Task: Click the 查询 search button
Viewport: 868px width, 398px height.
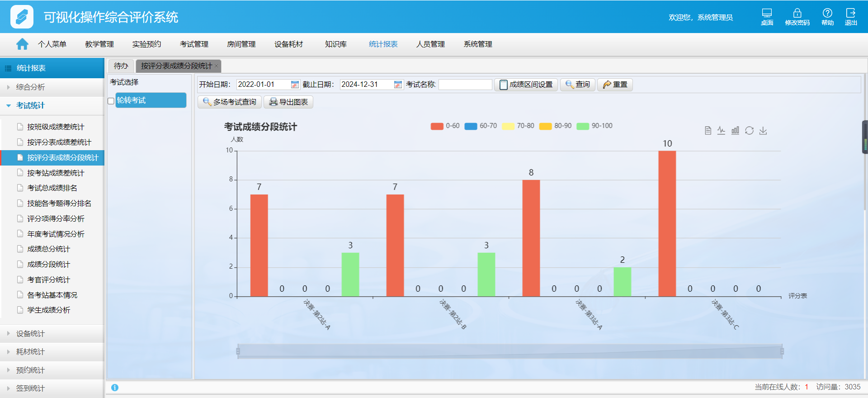Action: (578, 85)
